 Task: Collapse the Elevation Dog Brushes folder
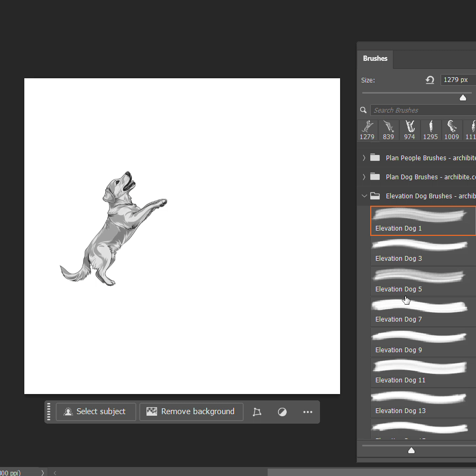click(x=364, y=196)
